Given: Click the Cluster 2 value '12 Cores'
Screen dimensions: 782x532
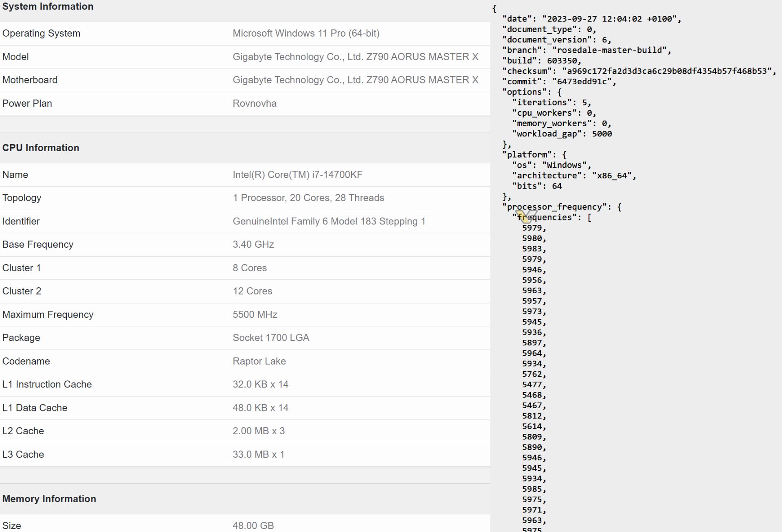Looking at the screenshot, I should click(x=253, y=291).
